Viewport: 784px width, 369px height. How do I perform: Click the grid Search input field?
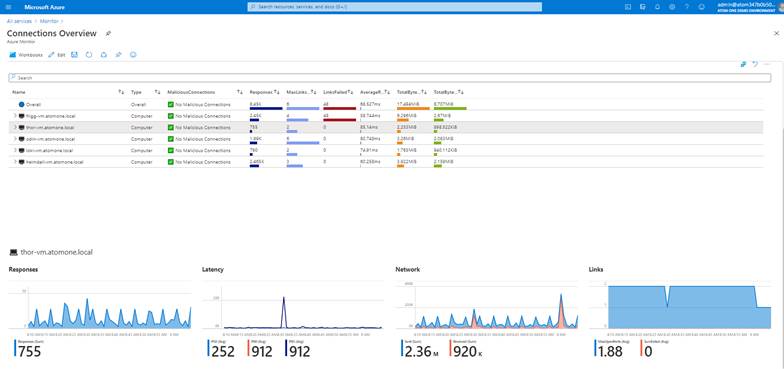(x=390, y=78)
